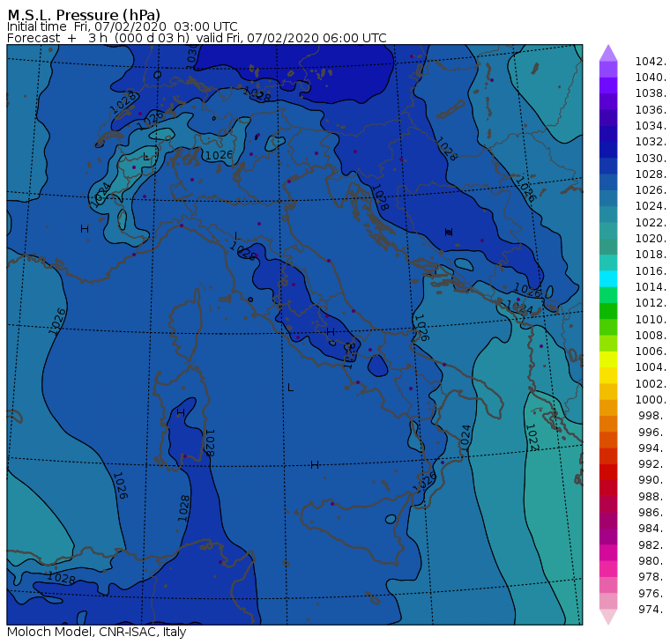Click the H marker over the Balkans

point(449,232)
